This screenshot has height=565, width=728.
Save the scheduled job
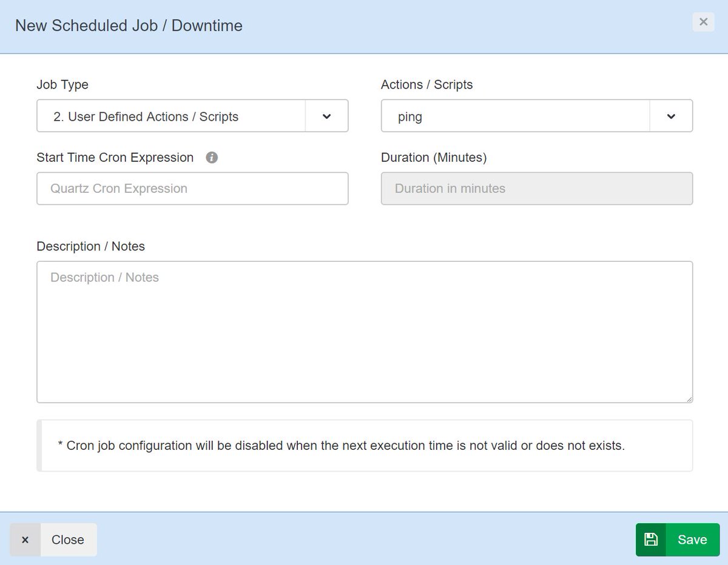[678, 540]
